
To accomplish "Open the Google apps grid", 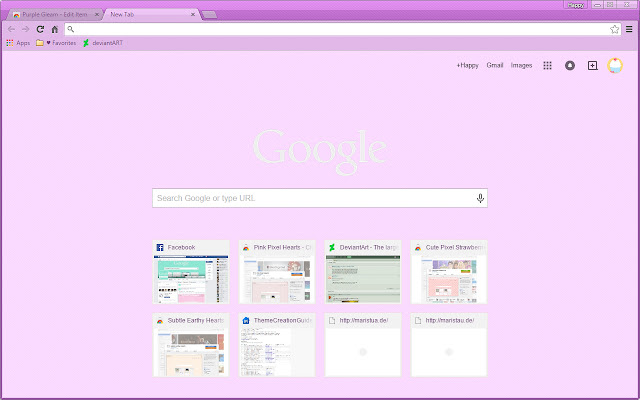I will click(x=547, y=65).
